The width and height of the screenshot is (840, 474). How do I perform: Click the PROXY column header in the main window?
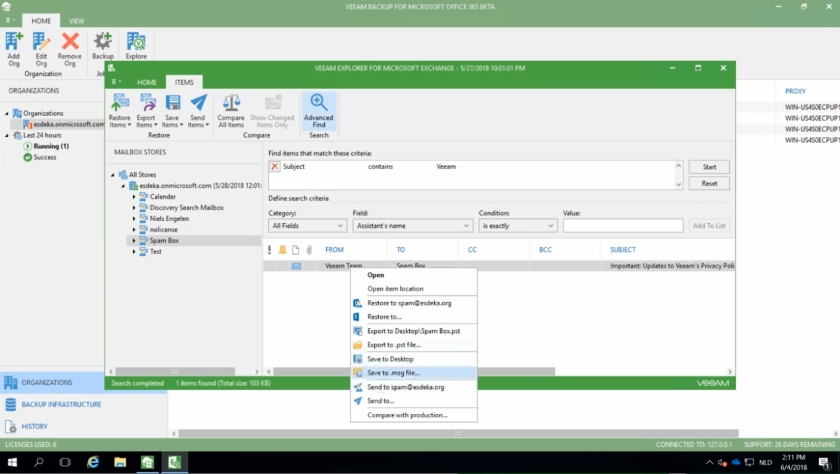(796, 92)
